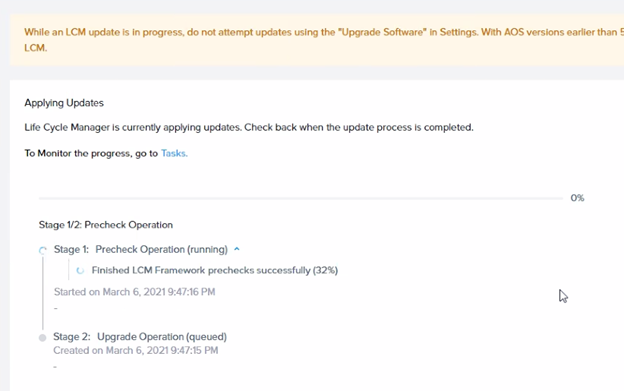Viewport: 624px width, 391px height.
Task: Click Created on March 6, 2021 9:47:15 PM
Action: pos(136,350)
